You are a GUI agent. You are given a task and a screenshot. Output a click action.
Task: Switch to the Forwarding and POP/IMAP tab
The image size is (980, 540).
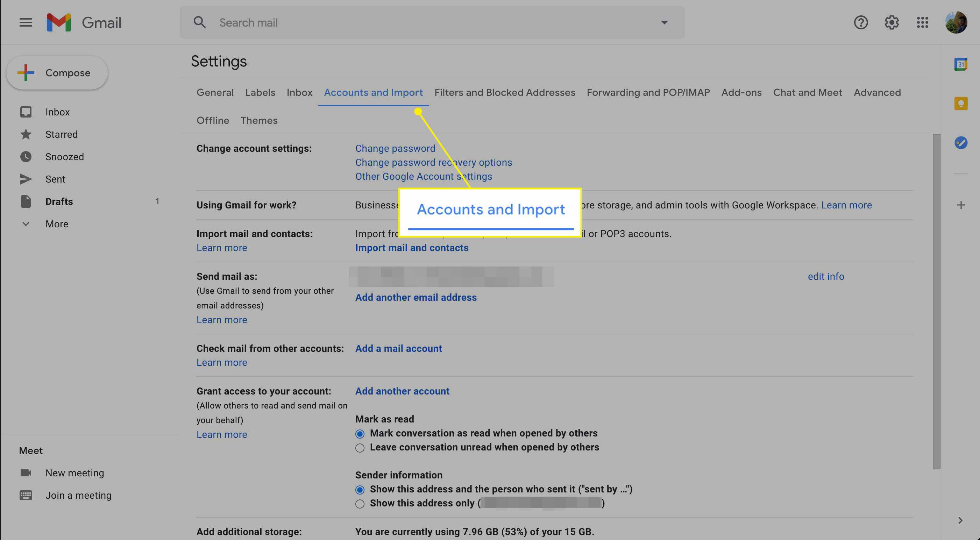click(x=648, y=92)
